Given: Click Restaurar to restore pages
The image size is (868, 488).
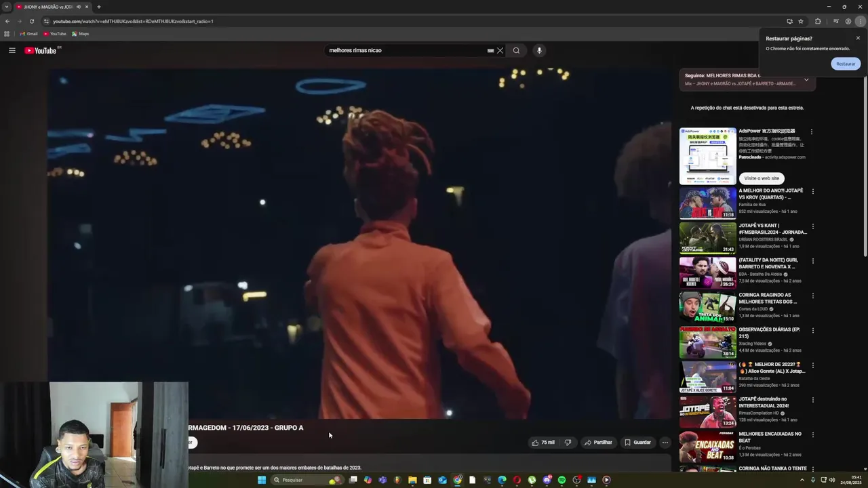Looking at the screenshot, I should tap(846, 64).
